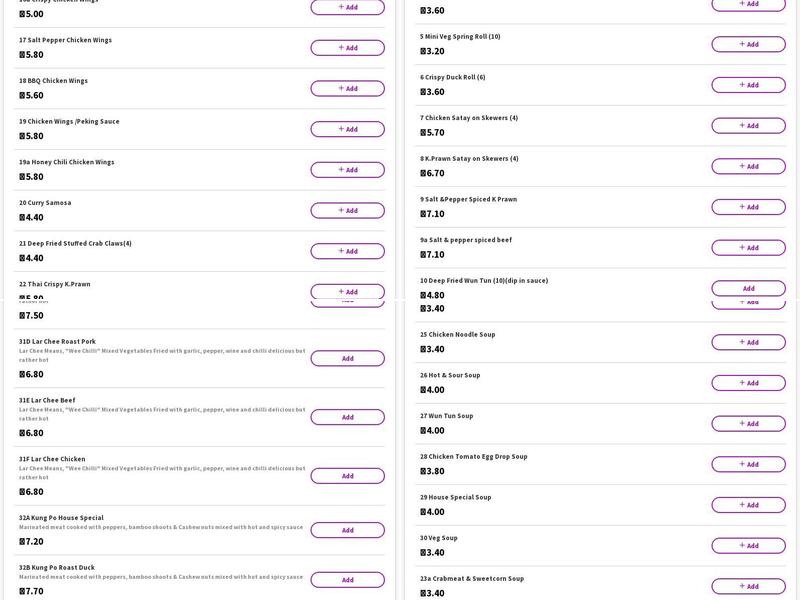Click Add next to Lar Chee Beef
Viewport: 800px width, 600px height.
pos(347,417)
